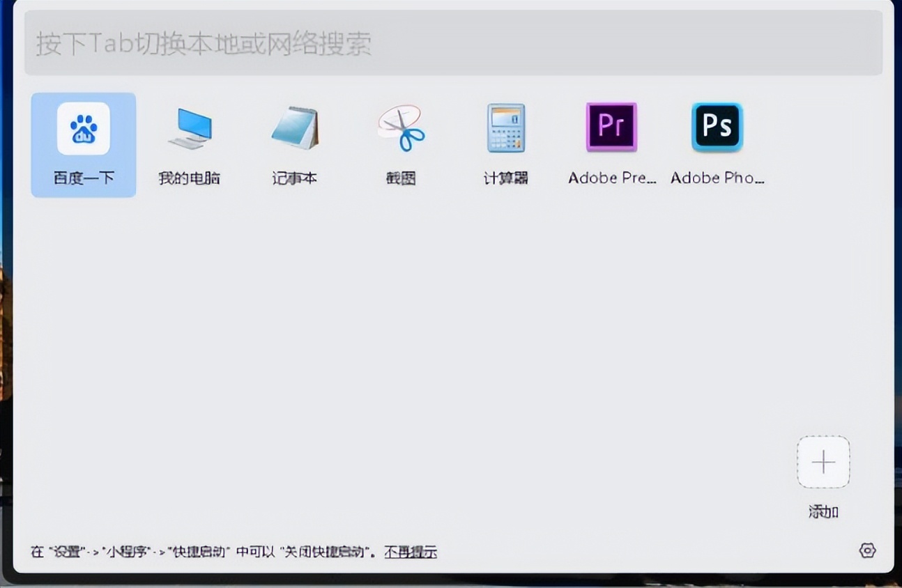Select the blue monitor icon
The image size is (902, 588).
188,129
